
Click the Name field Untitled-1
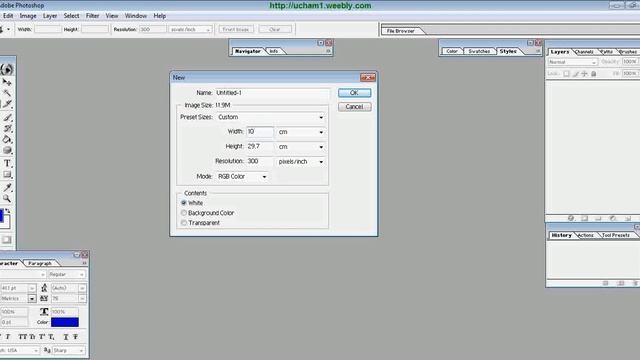272,93
